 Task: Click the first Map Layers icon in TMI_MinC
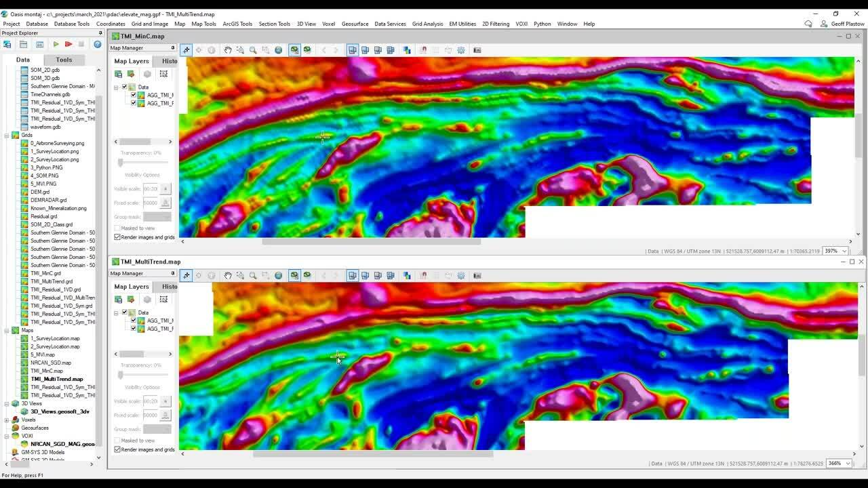pos(118,74)
